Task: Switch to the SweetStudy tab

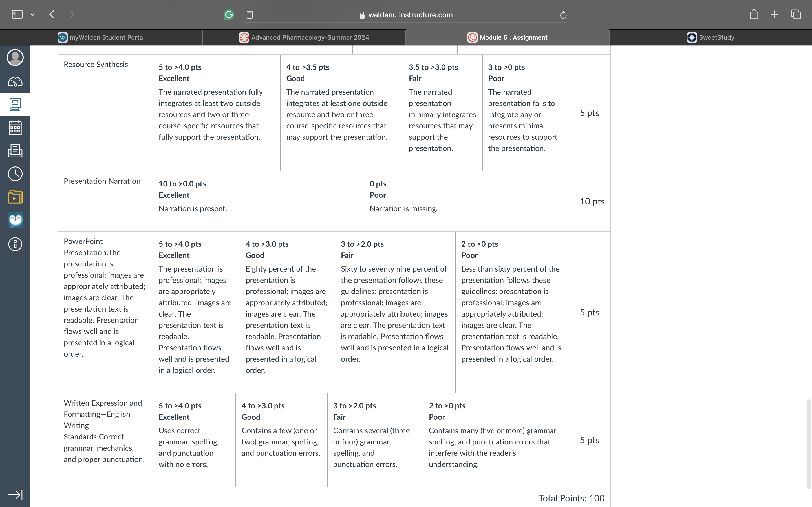Action: 711,37
